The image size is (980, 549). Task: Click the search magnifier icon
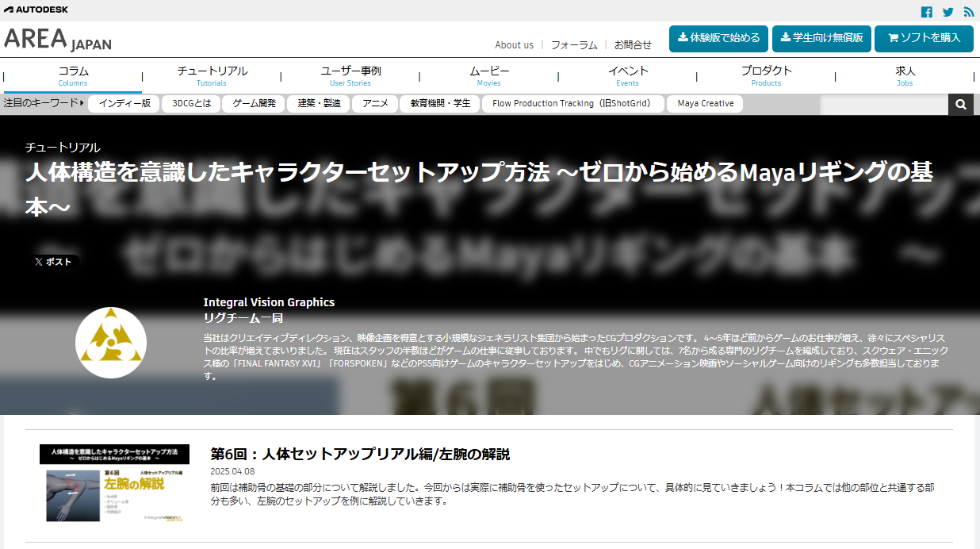(x=961, y=104)
